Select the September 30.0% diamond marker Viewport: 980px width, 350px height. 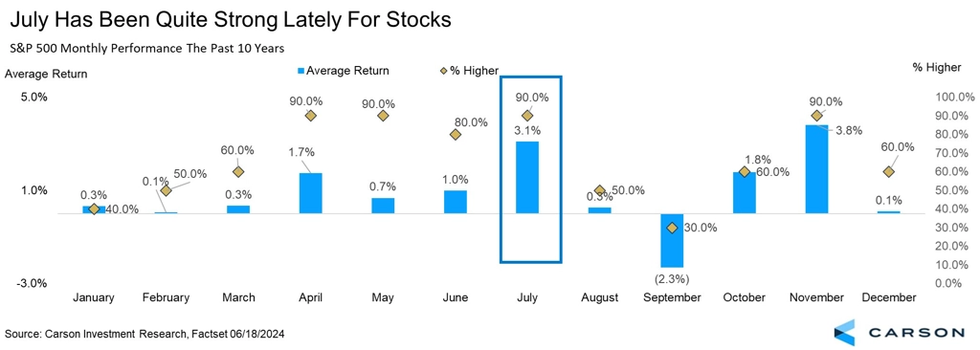672,229
